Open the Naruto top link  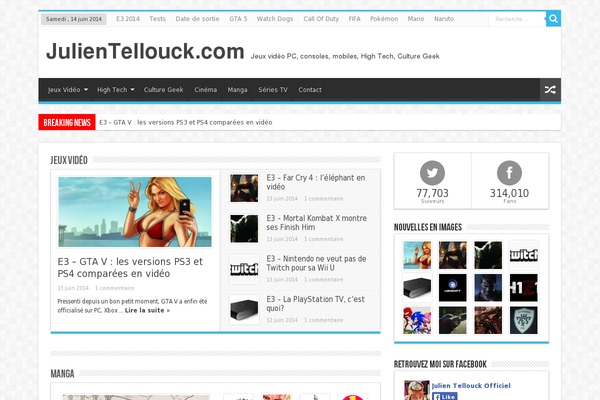444,19
